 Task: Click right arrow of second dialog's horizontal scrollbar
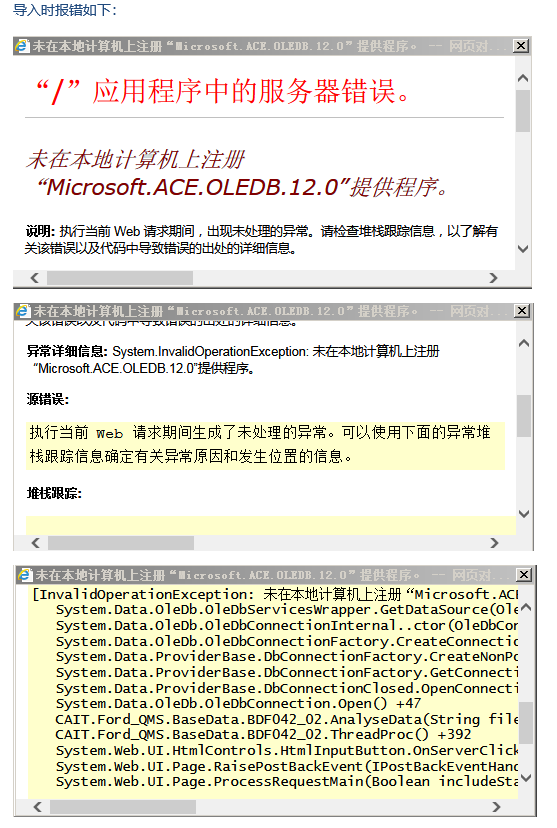[494, 543]
